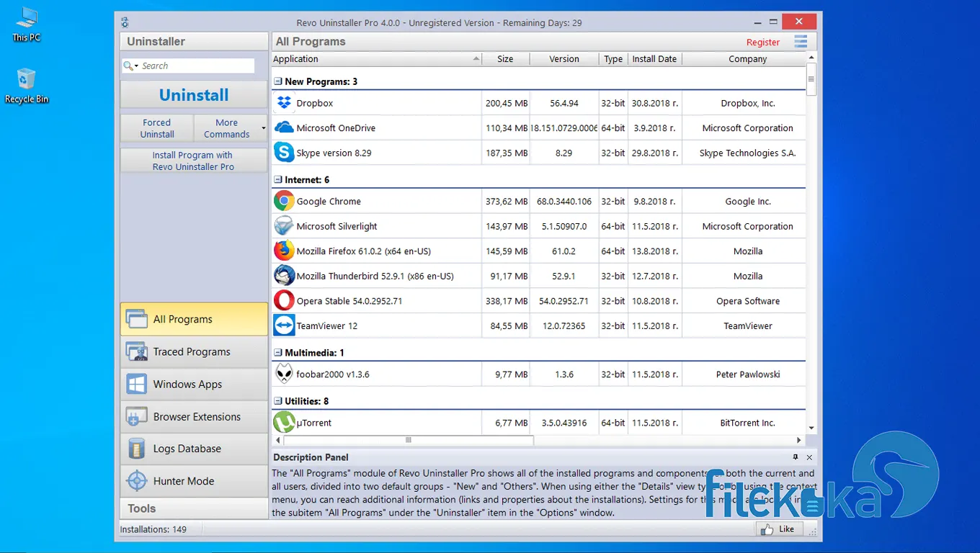980x553 pixels.
Task: Click the Mozilla Thunderbird icon
Action: [284, 276]
